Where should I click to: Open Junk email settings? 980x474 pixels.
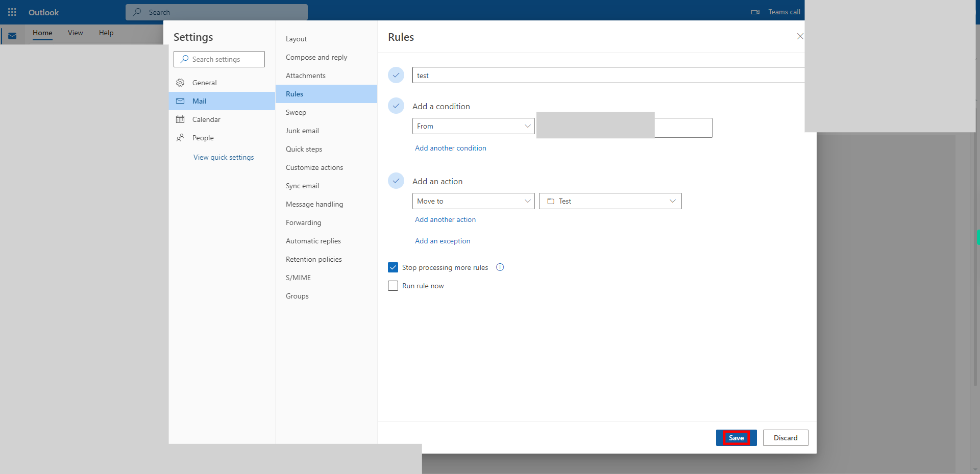coord(326,131)
